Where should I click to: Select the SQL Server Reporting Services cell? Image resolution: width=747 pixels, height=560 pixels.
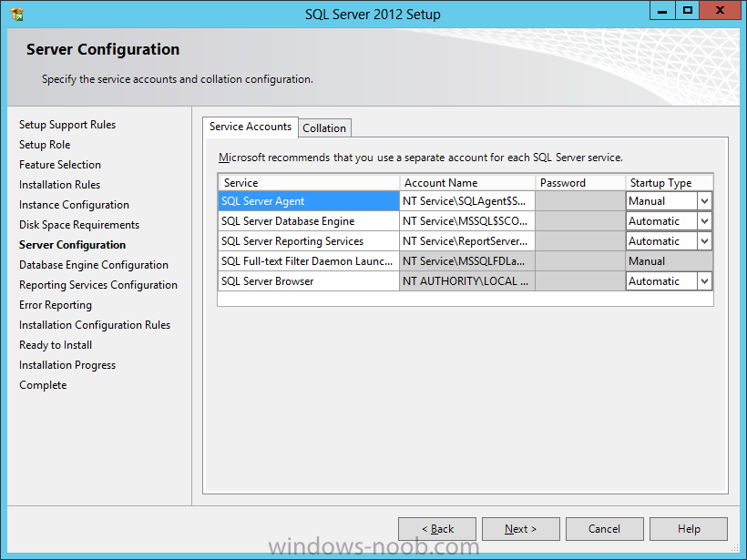(x=309, y=241)
